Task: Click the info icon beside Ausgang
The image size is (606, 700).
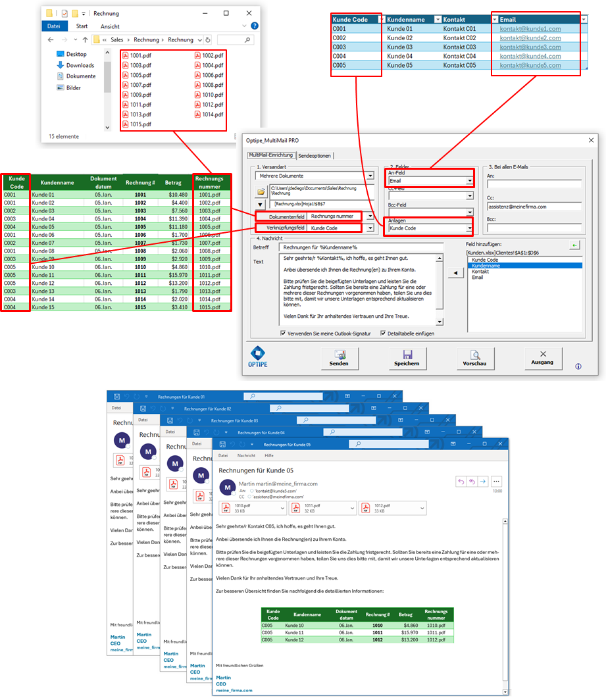Action: pyautogui.click(x=577, y=368)
